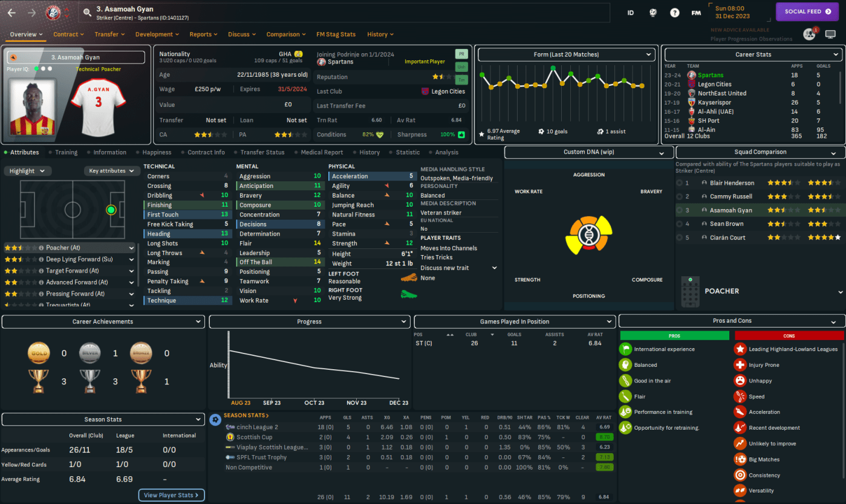Open the Highlight dropdown

(27, 171)
